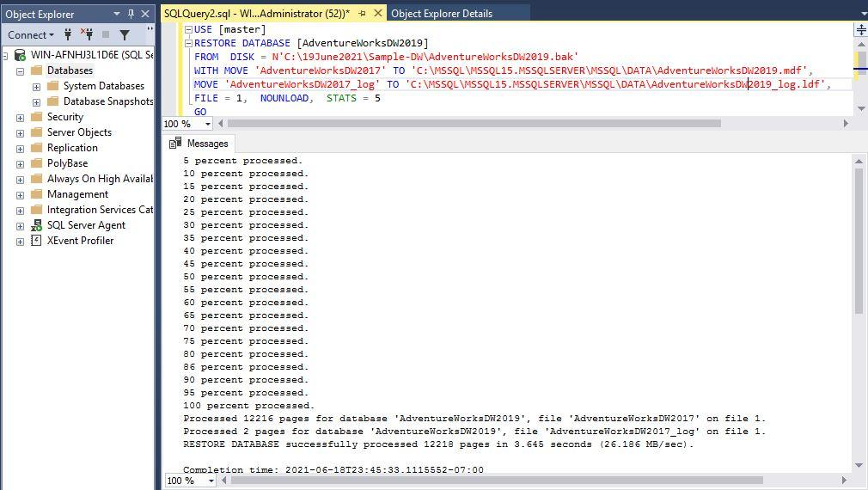Expand the XEvent Profiler node
This screenshot has width=868, height=490.
pos(21,242)
